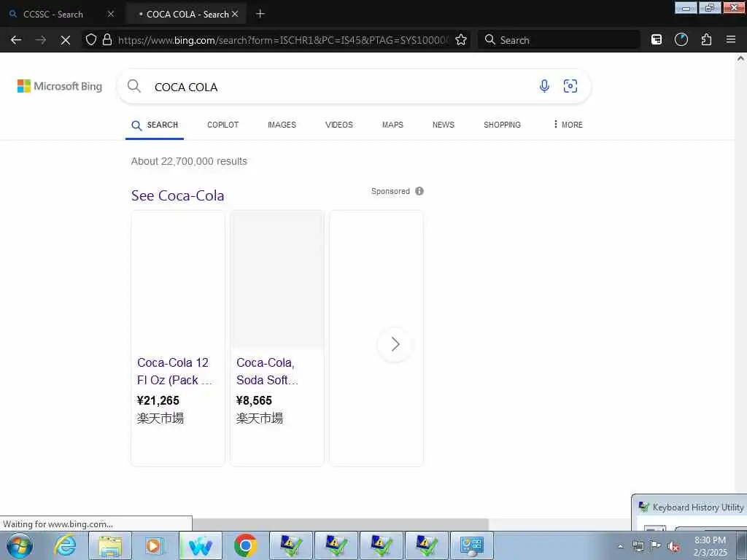Stop loading the page with the X button
747x560 pixels.
click(x=66, y=40)
